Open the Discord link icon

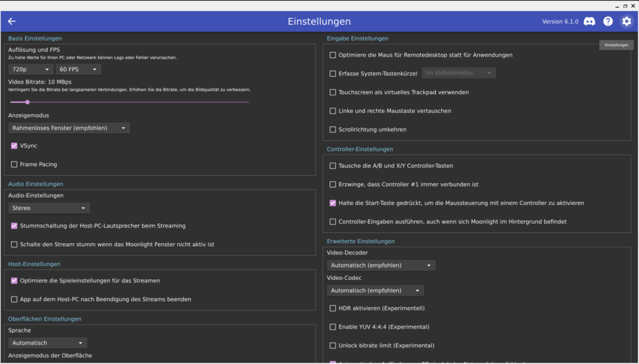pyautogui.click(x=589, y=21)
